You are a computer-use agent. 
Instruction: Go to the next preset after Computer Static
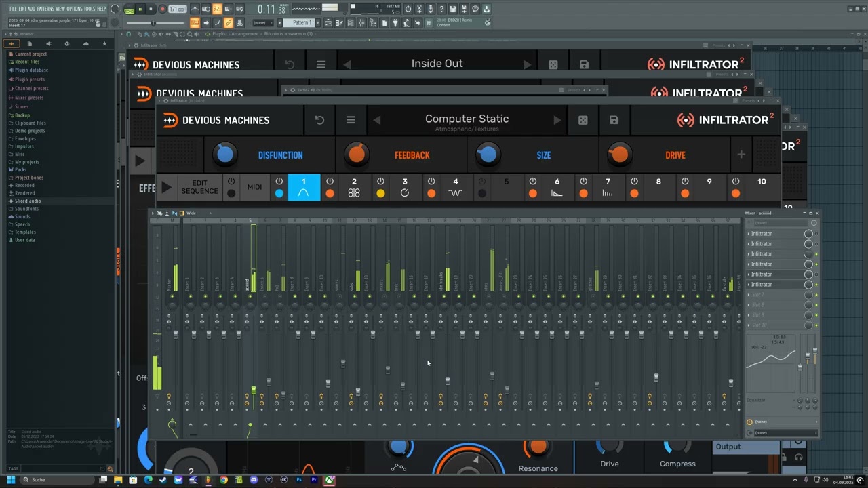coord(557,120)
